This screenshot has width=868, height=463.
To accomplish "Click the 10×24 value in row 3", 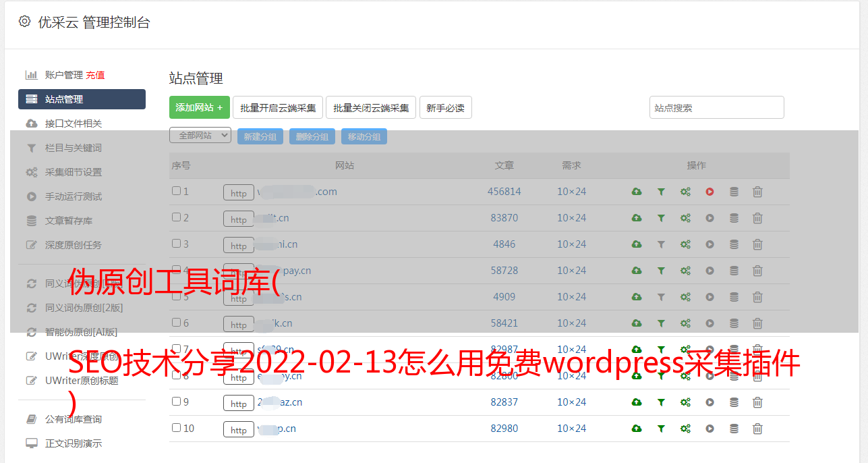I will (x=572, y=244).
